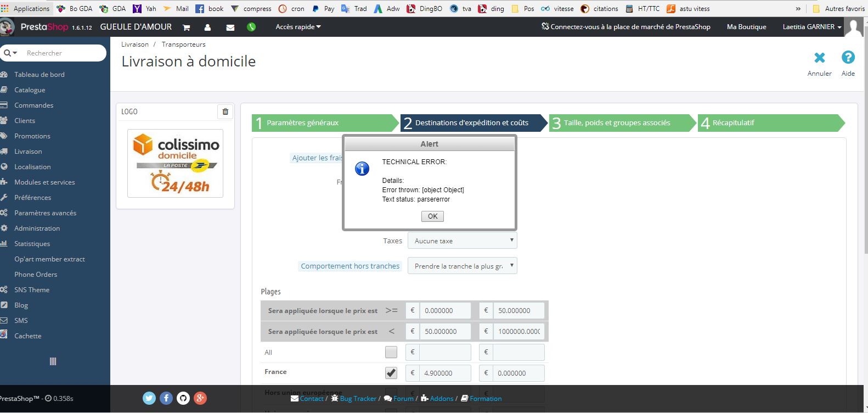
Task: Click the envelope messages icon in header
Action: [x=230, y=27]
